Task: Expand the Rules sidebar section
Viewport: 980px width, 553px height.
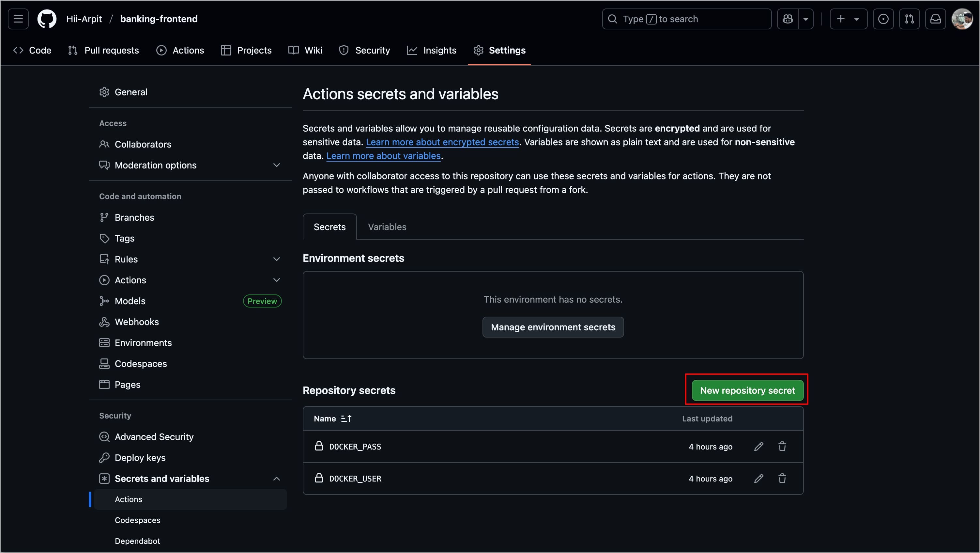Action: [277, 259]
